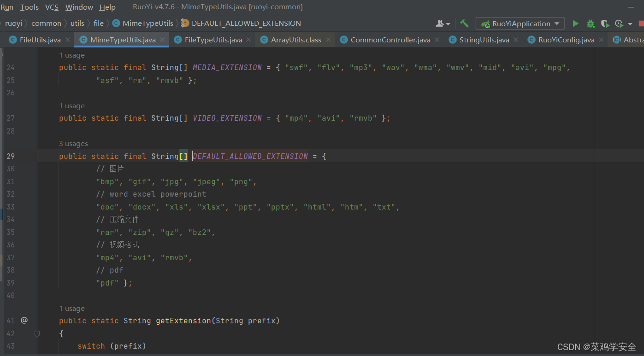Screen dimensions: 644x356
Task: Click the profiler run icon
Action: coord(619,23)
